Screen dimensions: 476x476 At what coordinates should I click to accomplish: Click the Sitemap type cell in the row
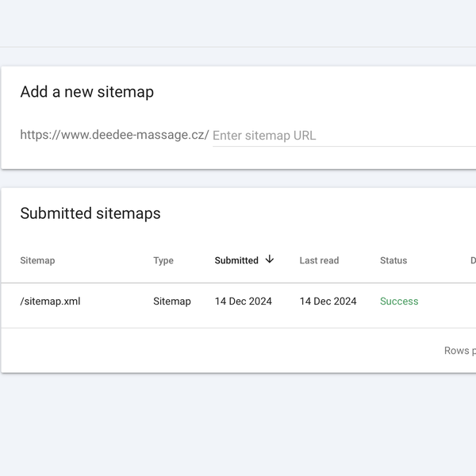(x=172, y=301)
